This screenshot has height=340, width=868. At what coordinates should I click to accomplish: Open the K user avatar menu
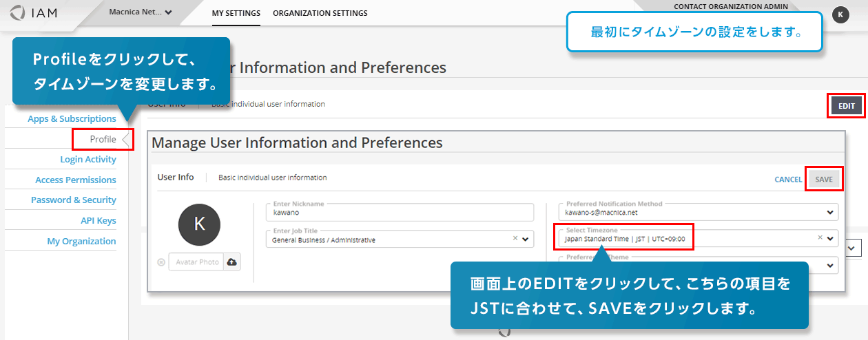coord(840,14)
